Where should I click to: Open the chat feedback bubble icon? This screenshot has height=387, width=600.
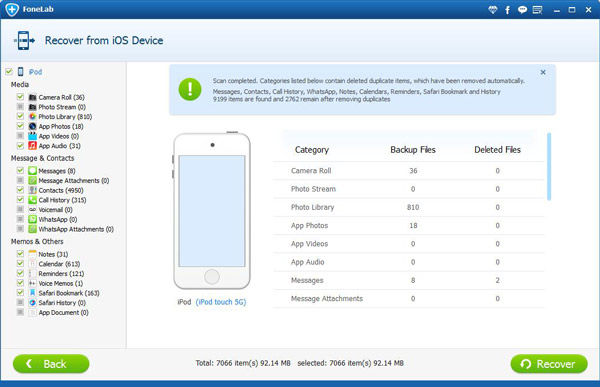[x=522, y=10]
